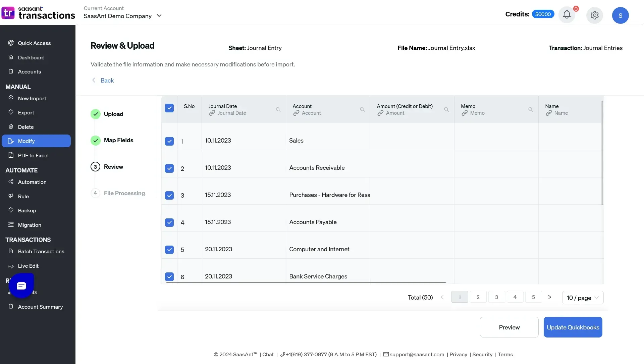Click the Automation sidebar icon
Screen dimensions: 644x364
(x=11, y=181)
